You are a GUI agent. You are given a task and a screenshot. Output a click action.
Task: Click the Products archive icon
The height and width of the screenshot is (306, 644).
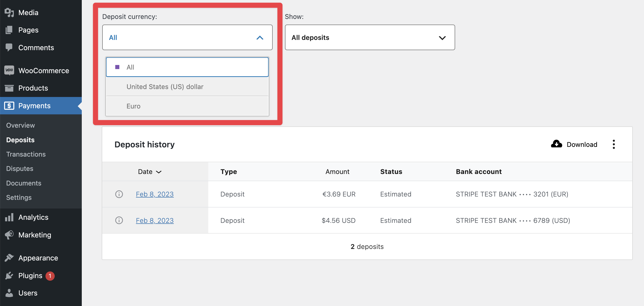point(9,88)
